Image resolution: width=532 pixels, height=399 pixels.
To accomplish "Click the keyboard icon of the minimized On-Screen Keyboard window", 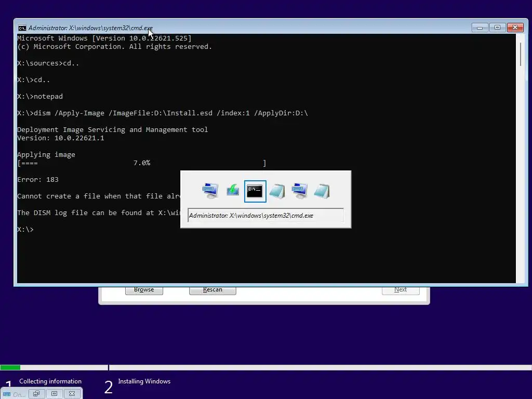I will (7, 394).
